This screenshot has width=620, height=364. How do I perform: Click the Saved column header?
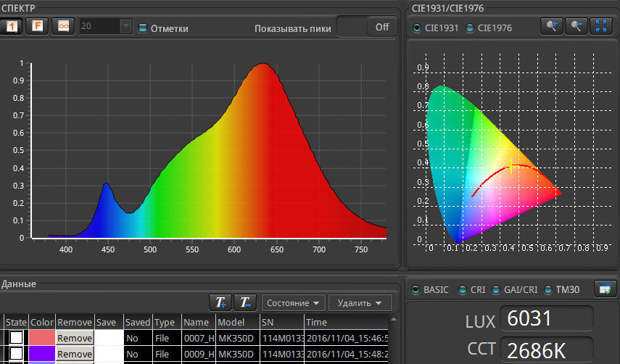[x=138, y=322]
